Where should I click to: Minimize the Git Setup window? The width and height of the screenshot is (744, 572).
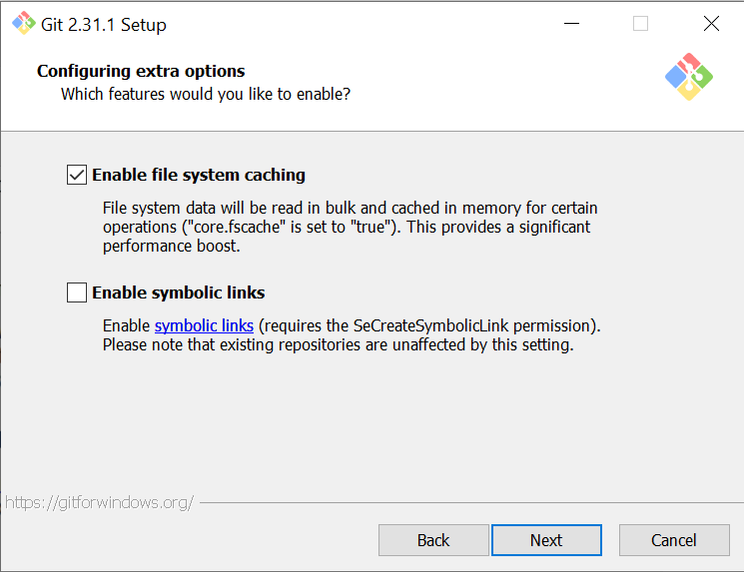click(571, 24)
